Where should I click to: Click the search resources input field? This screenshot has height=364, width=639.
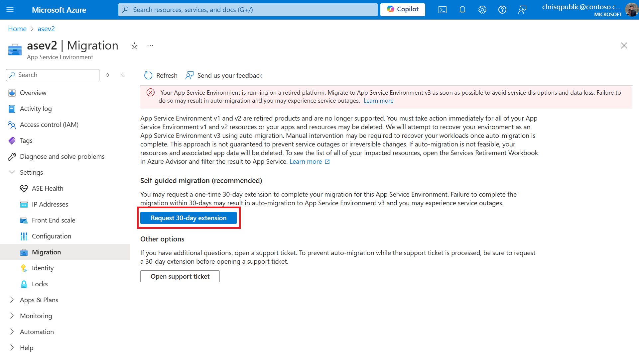[248, 10]
